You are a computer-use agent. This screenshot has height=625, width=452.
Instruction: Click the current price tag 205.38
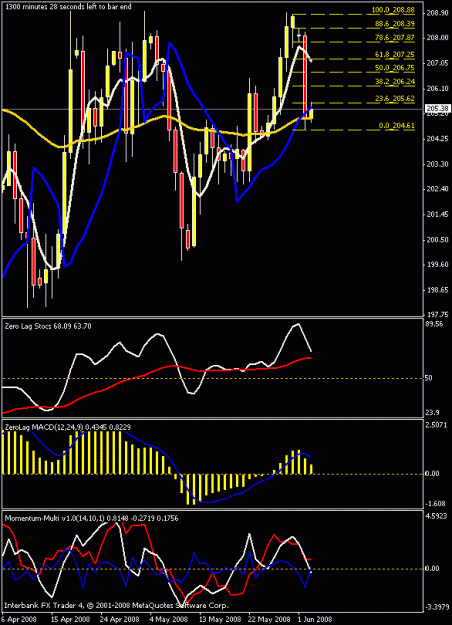coord(437,108)
